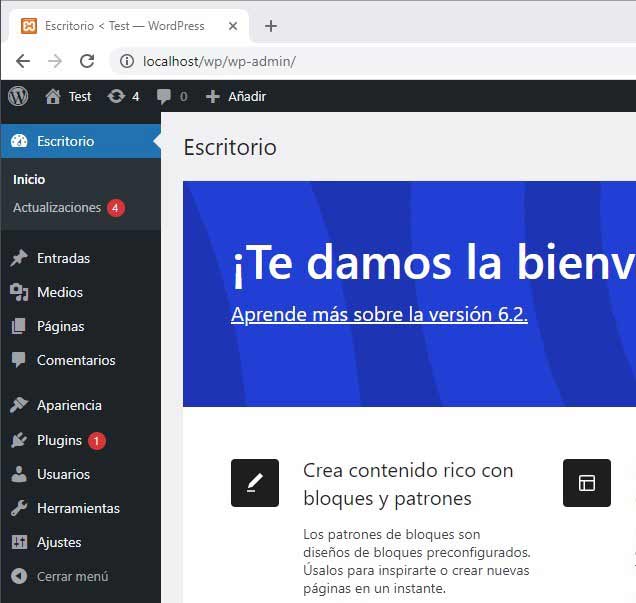This screenshot has width=636, height=603.
Task: Click the Apariencia paintbrush icon
Action: pyautogui.click(x=19, y=405)
